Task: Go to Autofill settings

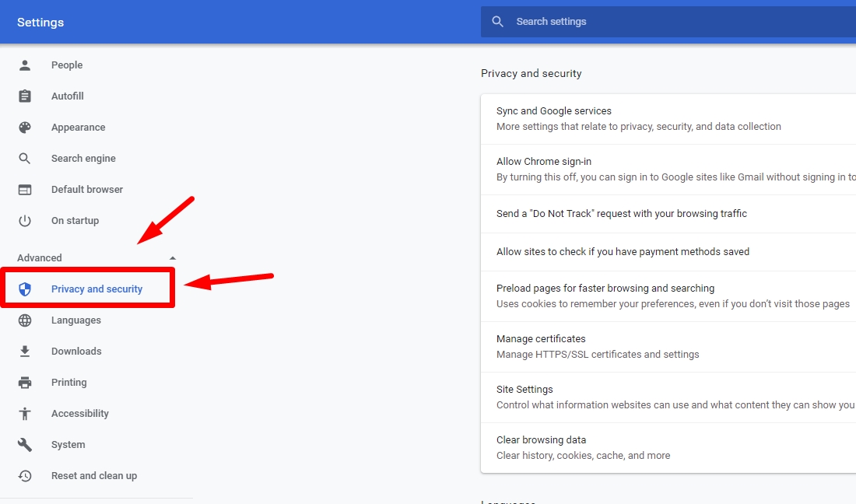Action: [68, 96]
